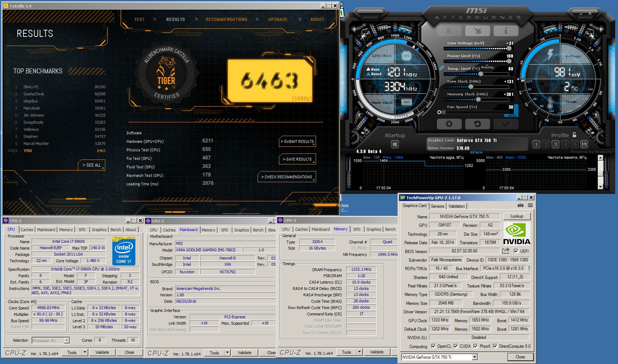This screenshot has height=364, width=618.
Task: Expand the Tools dropdown arrow in CPU-Z CPU window
Action: 85,352
